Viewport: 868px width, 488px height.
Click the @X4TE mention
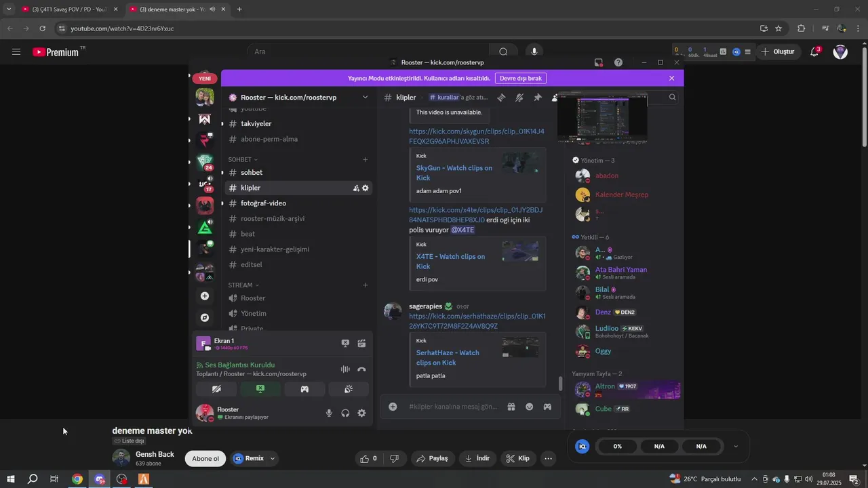462,230
